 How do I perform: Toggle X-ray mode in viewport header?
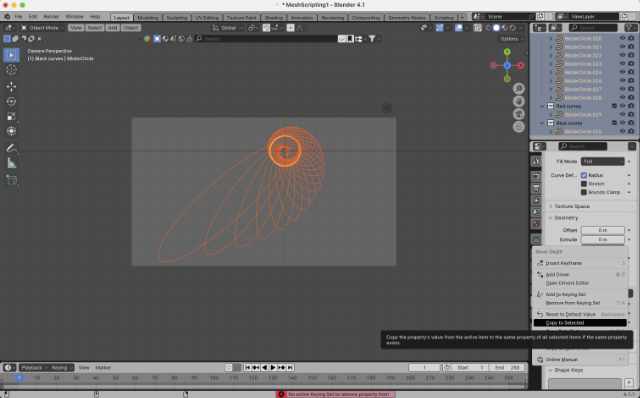pyautogui.click(x=477, y=28)
